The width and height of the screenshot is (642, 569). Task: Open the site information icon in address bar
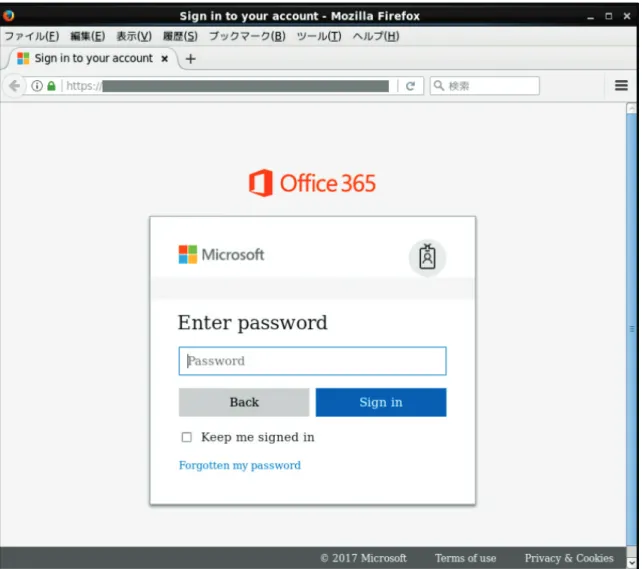(37, 86)
